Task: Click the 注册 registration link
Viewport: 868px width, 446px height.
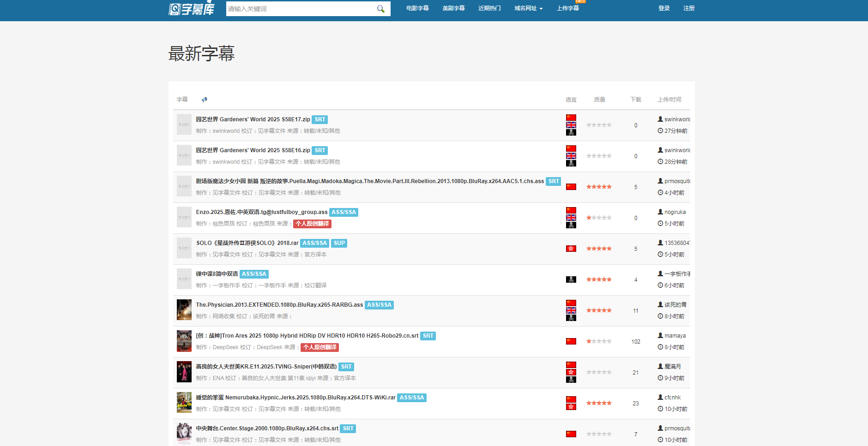Action: pyautogui.click(x=688, y=8)
